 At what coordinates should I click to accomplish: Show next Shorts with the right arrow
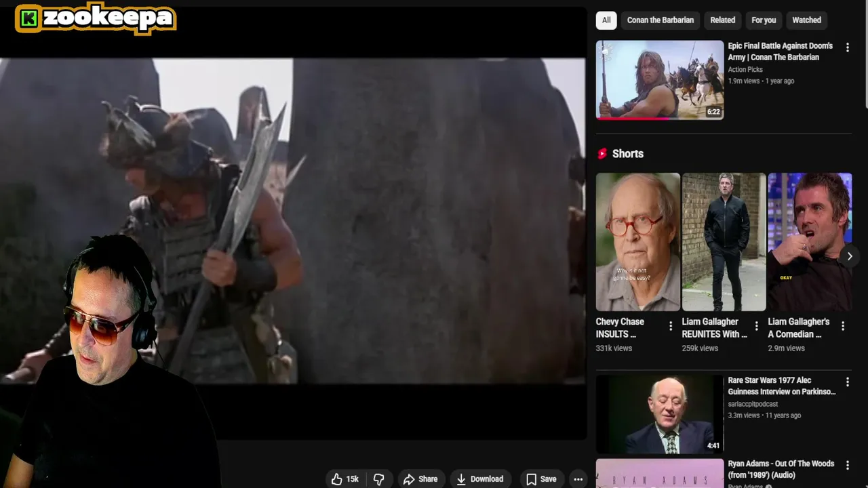point(850,256)
